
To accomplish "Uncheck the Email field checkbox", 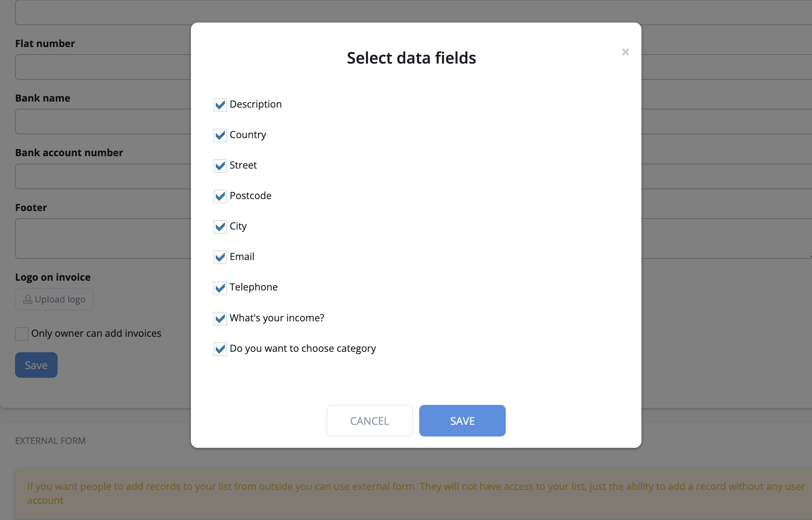I will 220,257.
